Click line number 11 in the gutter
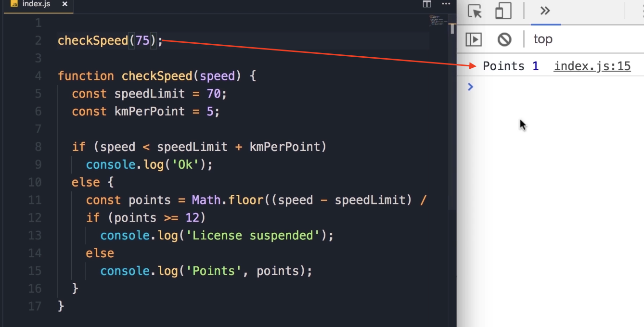 [35, 200]
